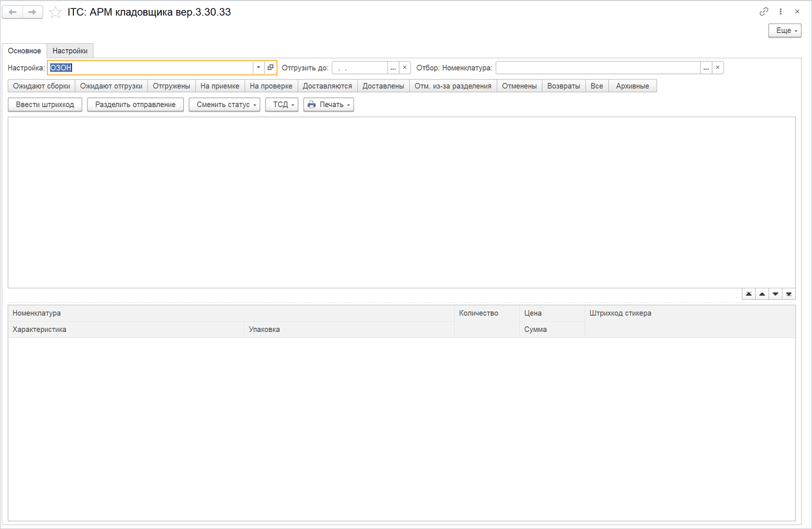Show the Отменены shipments
Screen dimensions: 812x529
(x=519, y=86)
